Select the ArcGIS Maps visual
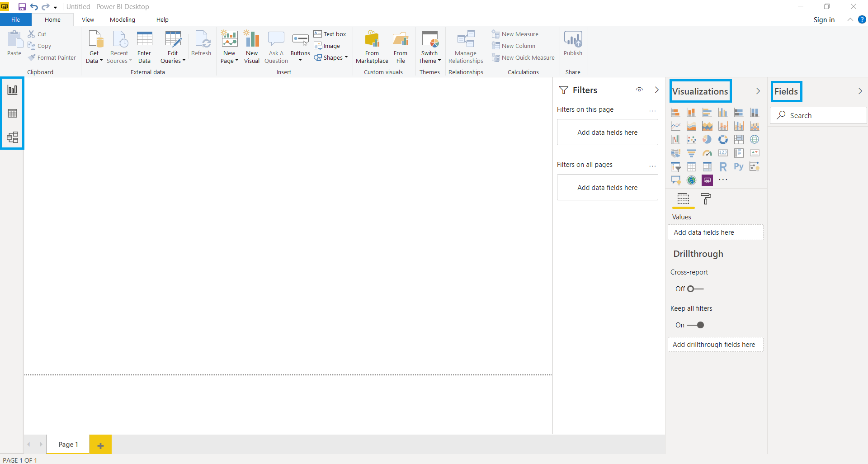 [691, 180]
